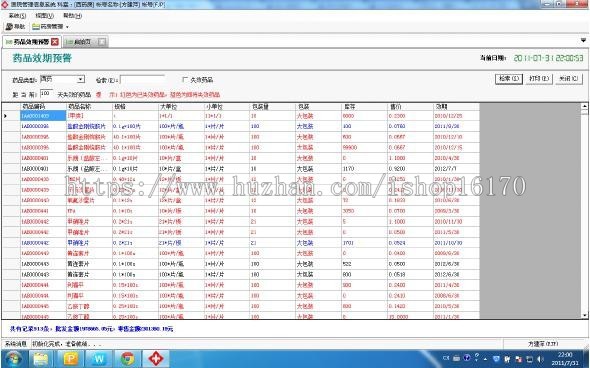Open the drug type combo box
Viewport: 590px width, 368px height.
pyautogui.click(x=62, y=79)
